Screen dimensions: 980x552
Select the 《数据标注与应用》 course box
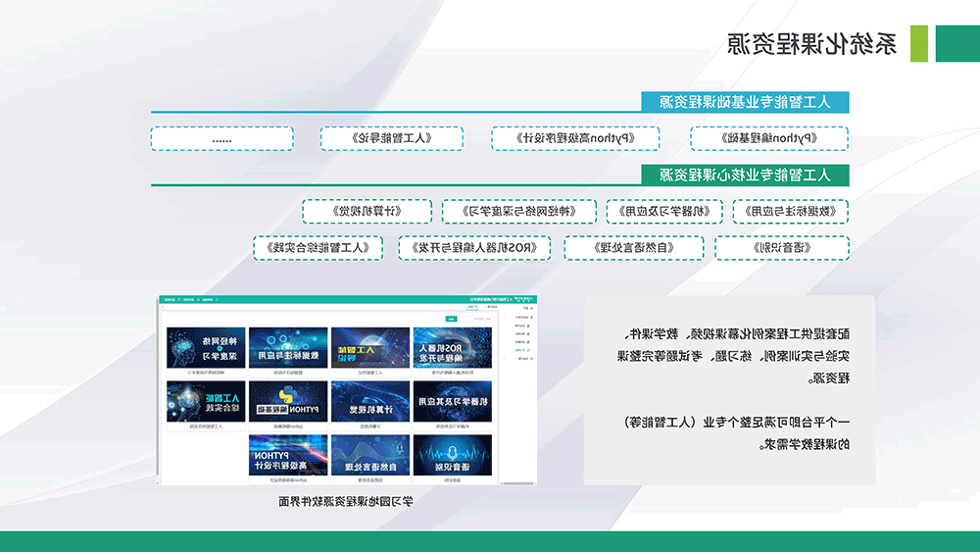point(790,212)
